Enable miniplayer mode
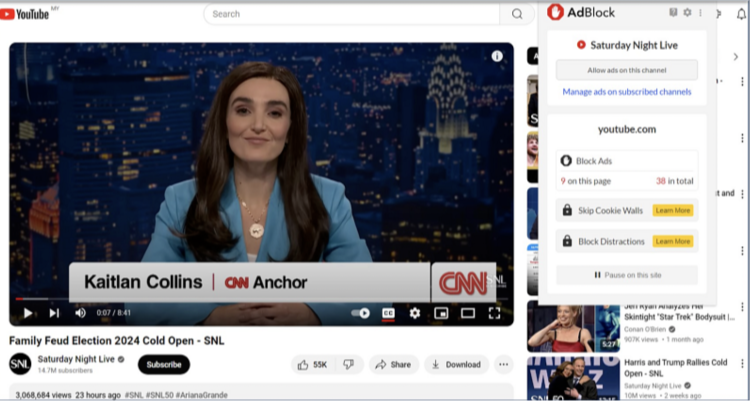 click(441, 313)
